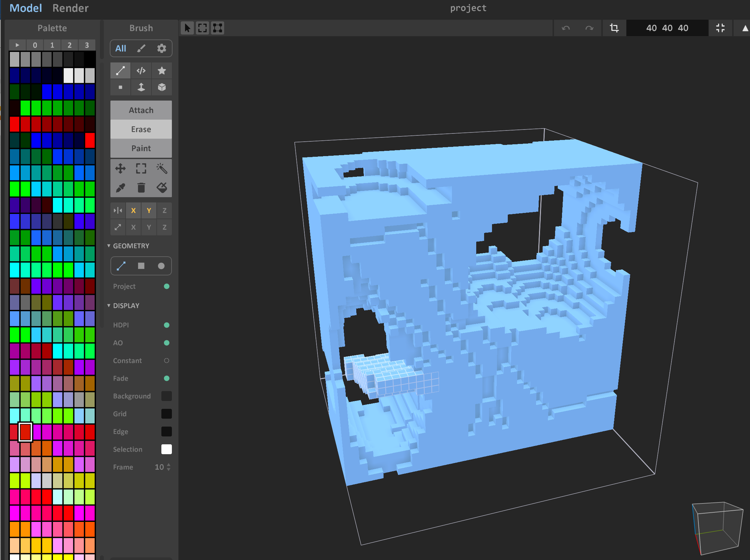Click the dashed frame select toolbar icon
This screenshot has height=560, width=750.
202,28
